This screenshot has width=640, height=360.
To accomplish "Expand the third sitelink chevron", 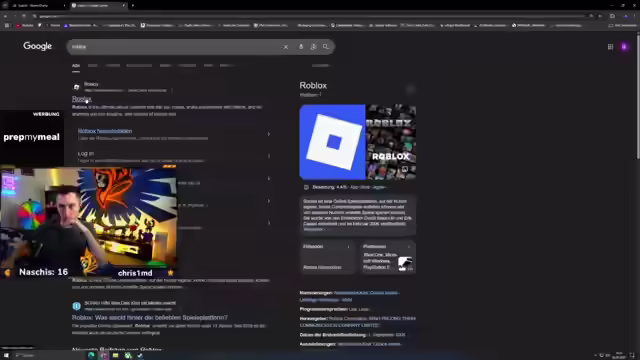I will coord(269,178).
